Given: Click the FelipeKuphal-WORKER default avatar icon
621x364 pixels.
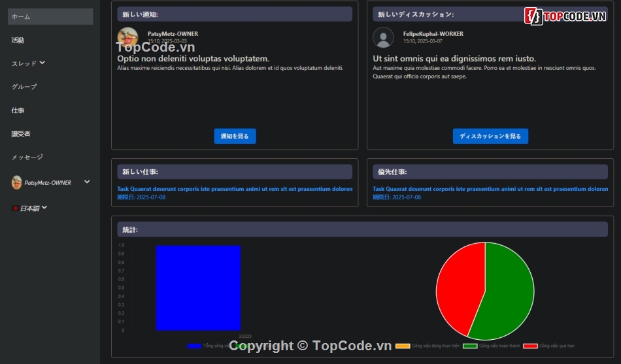Looking at the screenshot, I should [383, 38].
